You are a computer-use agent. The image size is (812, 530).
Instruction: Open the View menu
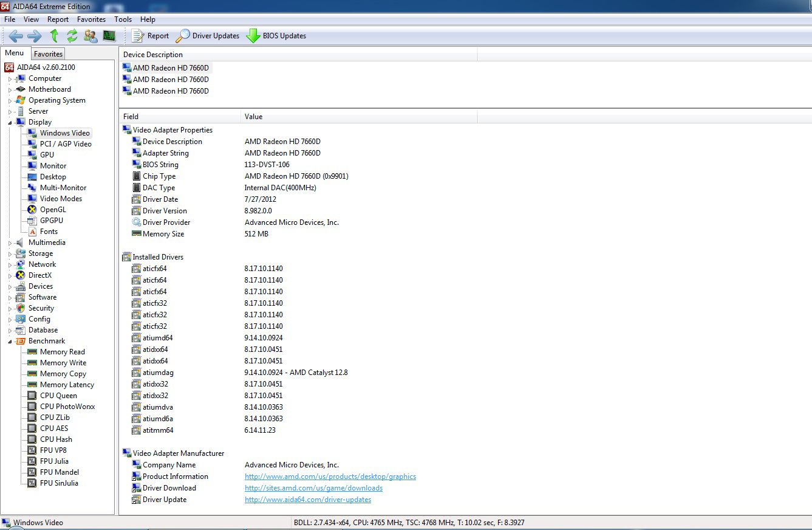click(31, 19)
